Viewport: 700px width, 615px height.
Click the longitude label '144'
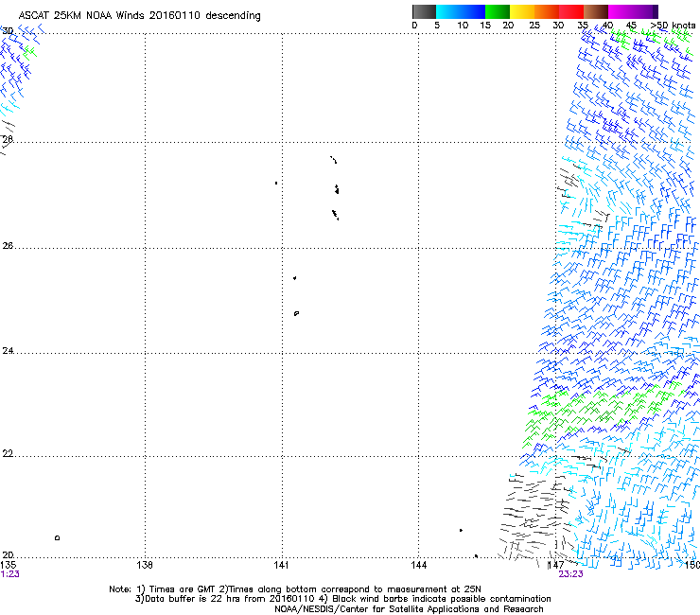[x=418, y=565]
